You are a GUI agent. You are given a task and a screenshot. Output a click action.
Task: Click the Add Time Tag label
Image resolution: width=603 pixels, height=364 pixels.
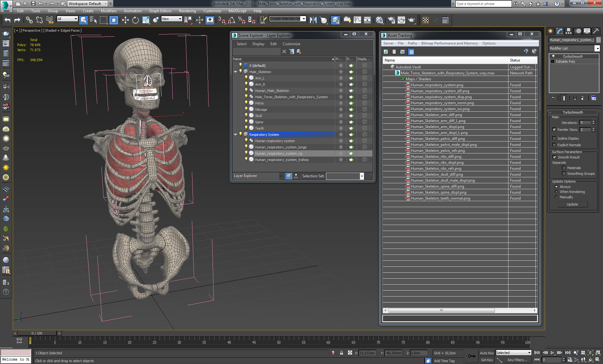(444, 361)
